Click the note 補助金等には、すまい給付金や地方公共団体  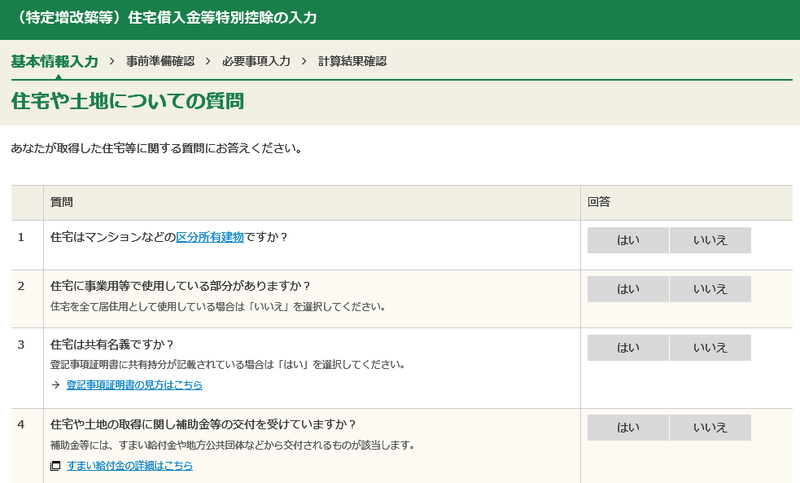pyautogui.click(x=233, y=446)
